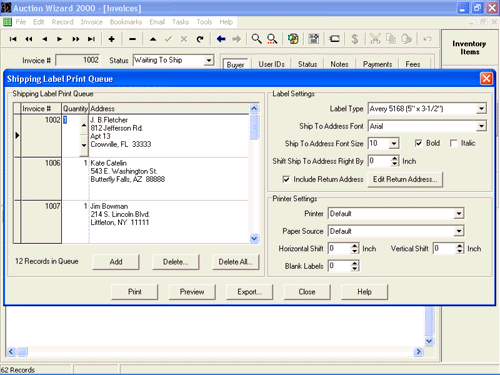500x375 pixels.
Task: Click the refresh record icon
Action: [200, 39]
